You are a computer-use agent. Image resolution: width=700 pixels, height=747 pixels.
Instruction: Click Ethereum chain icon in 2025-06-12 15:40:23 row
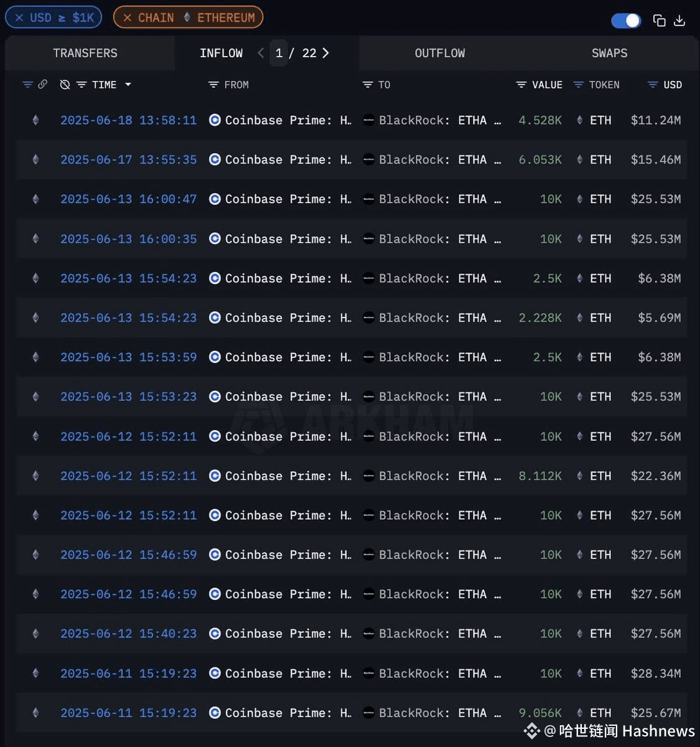(x=35, y=634)
